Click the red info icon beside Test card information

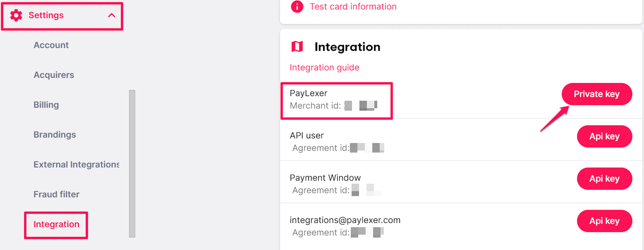click(297, 7)
